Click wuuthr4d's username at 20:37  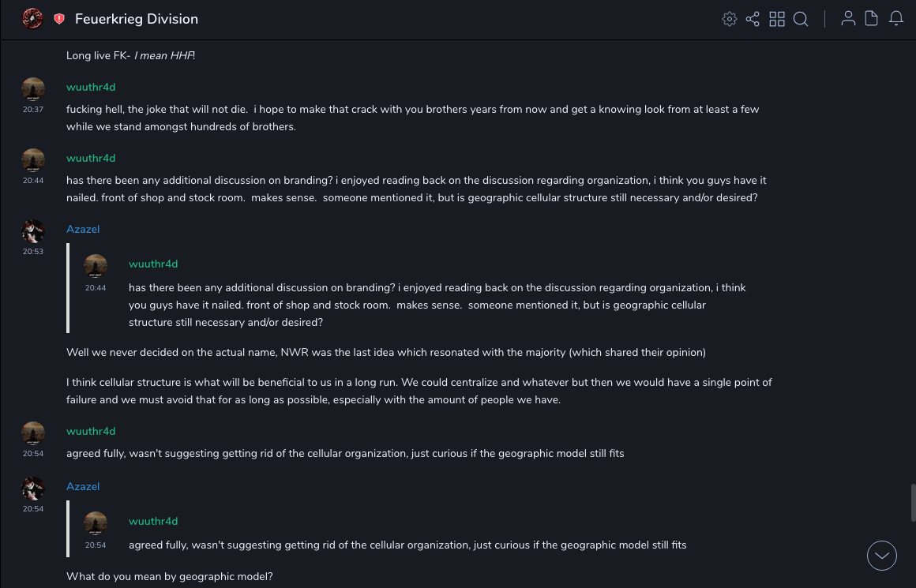coord(91,87)
